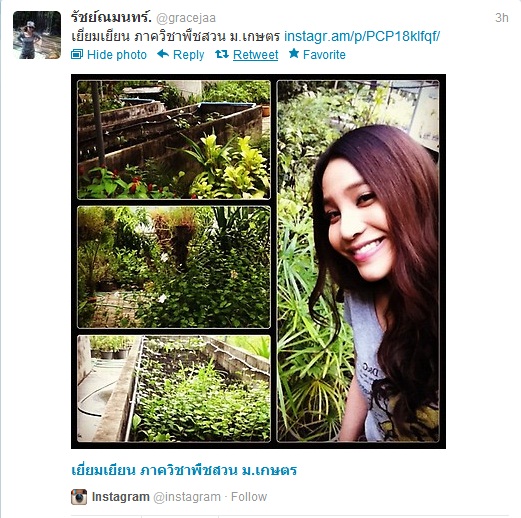Open the Thai display name of the author
Screen dimensions: 521x518
(x=111, y=17)
